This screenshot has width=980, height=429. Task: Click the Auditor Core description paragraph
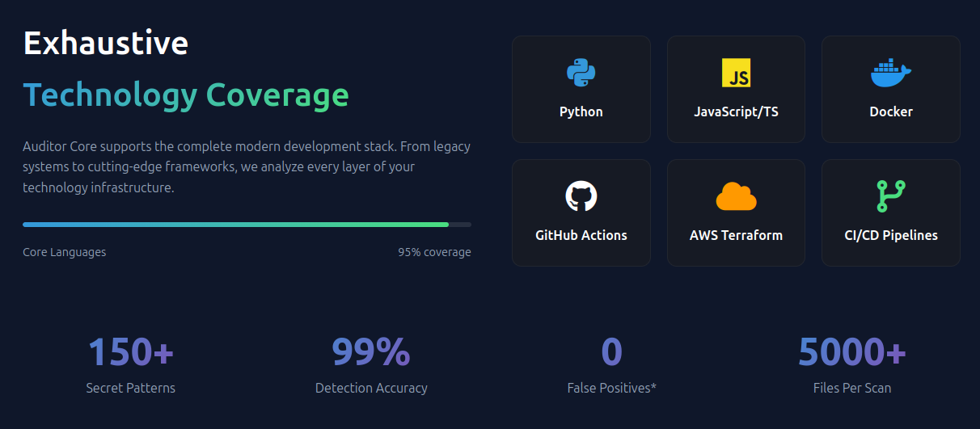tap(247, 167)
